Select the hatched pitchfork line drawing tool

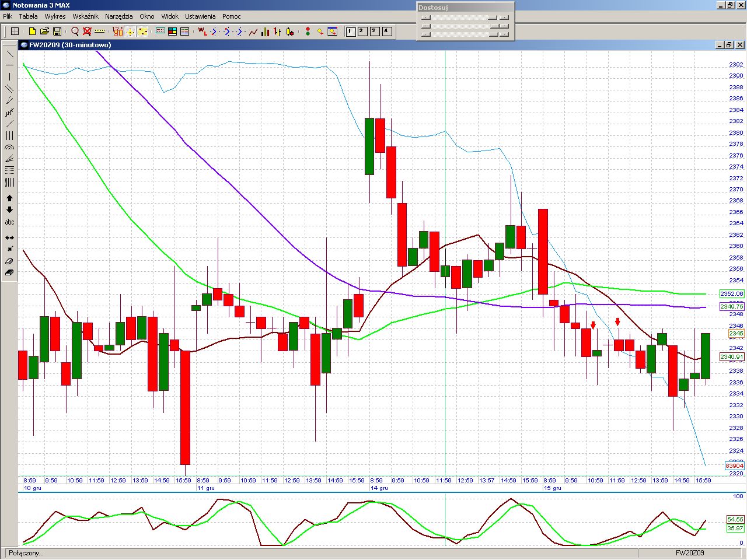[x=9, y=112]
